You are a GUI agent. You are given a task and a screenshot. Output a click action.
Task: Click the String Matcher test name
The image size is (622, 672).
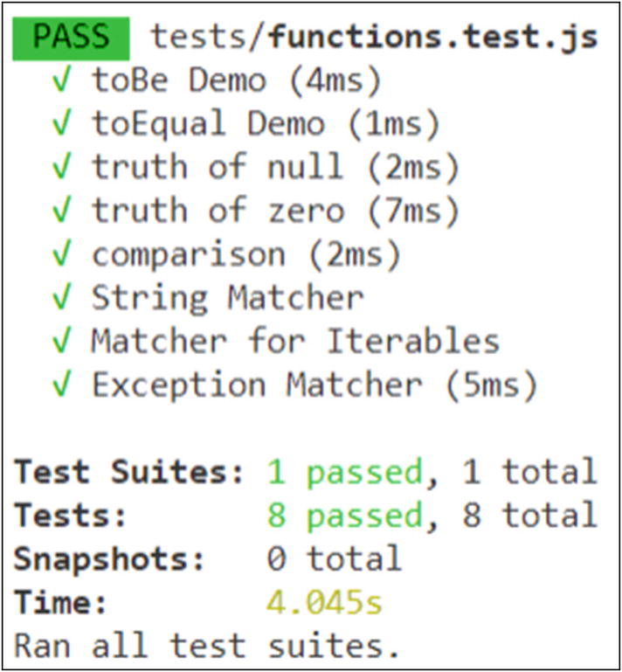tap(227, 298)
